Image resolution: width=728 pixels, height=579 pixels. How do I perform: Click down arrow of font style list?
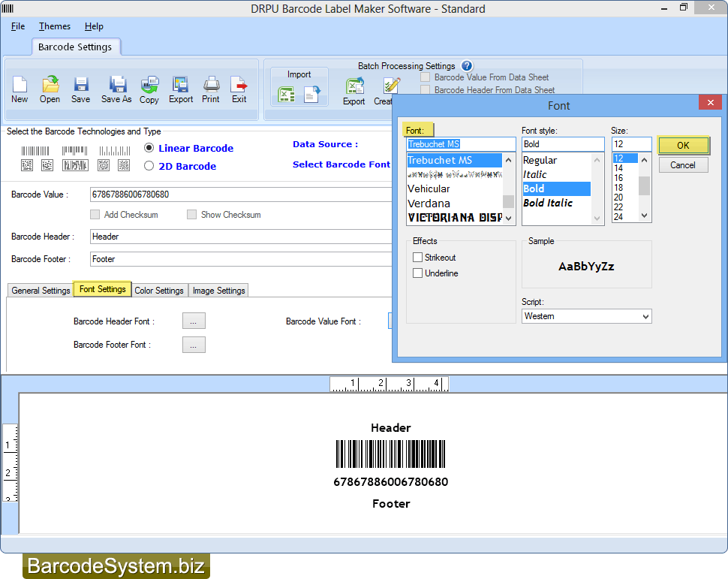597,218
